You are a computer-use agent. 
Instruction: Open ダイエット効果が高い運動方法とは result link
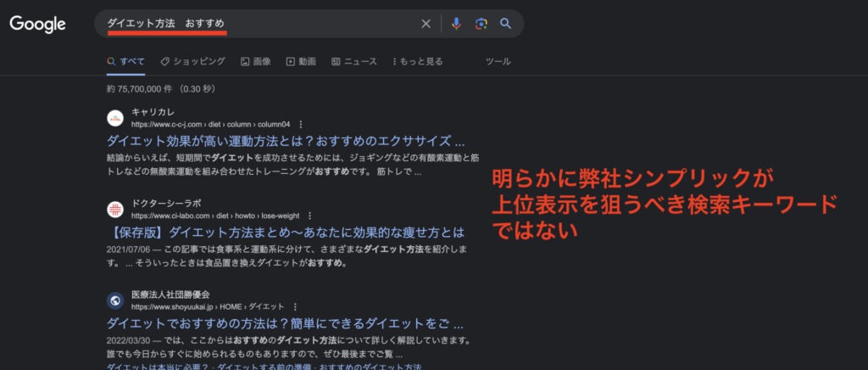(x=286, y=141)
